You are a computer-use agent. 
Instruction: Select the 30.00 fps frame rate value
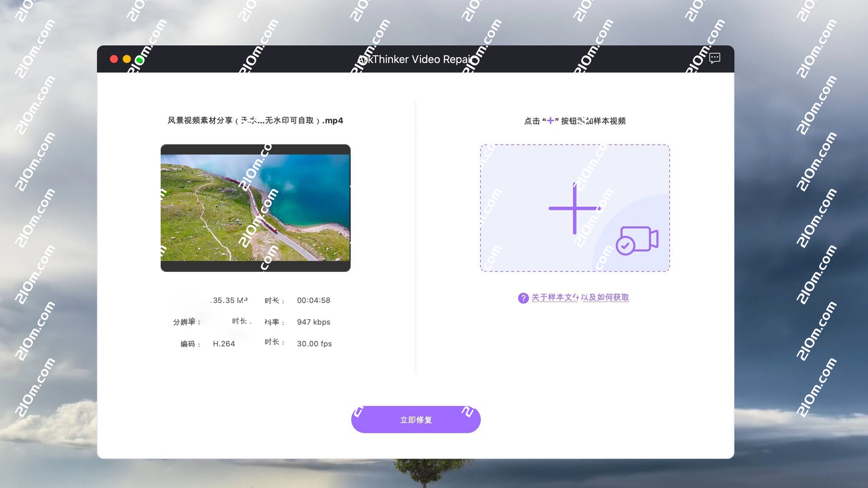point(314,344)
